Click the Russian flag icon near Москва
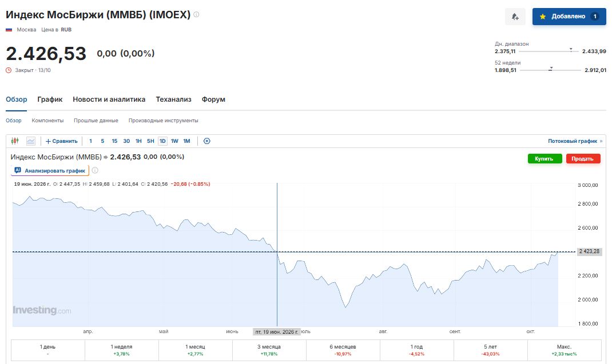Image resolution: width=612 pixels, height=364 pixels. coord(9,30)
